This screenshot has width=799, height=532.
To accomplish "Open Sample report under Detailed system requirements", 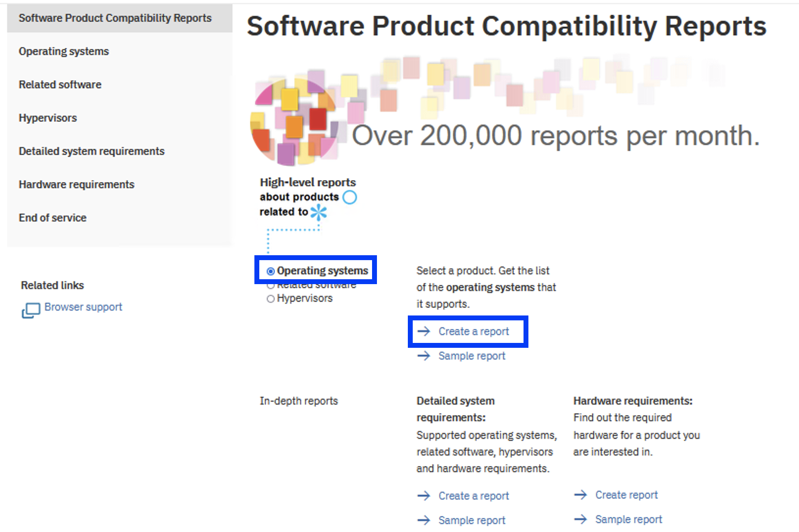I will [x=472, y=520].
